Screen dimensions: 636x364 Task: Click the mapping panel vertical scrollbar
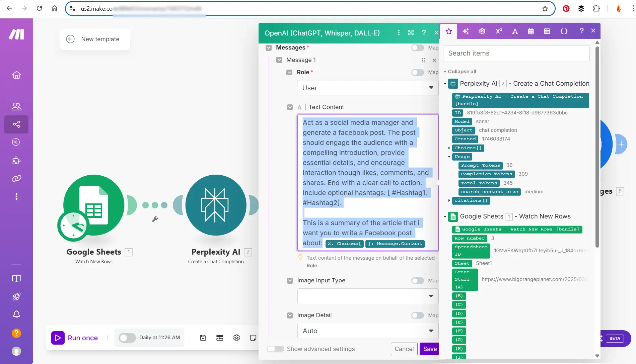pos(597,147)
